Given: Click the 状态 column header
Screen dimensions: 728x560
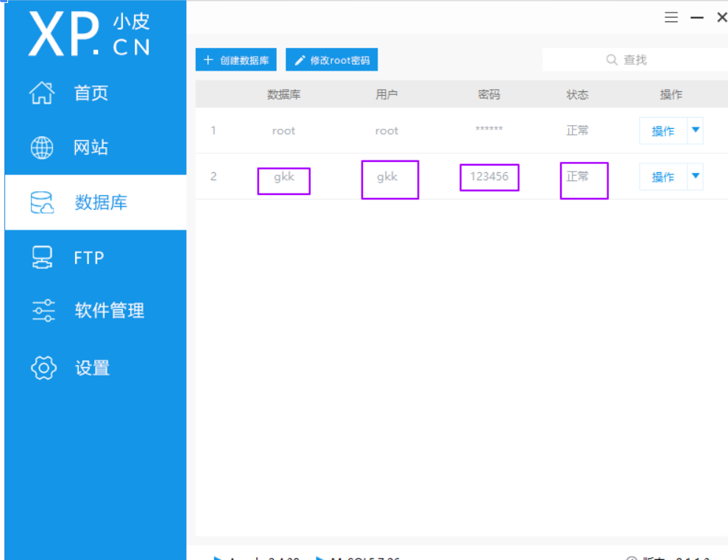Looking at the screenshot, I should [x=577, y=95].
